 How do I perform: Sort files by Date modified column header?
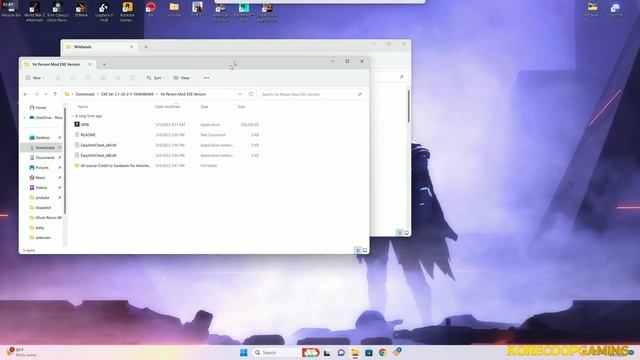(x=167, y=107)
